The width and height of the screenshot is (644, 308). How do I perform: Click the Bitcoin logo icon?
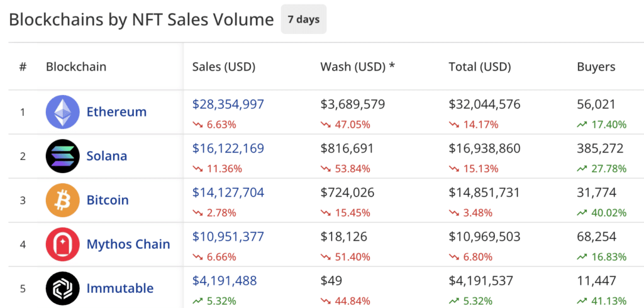pyautogui.click(x=62, y=200)
